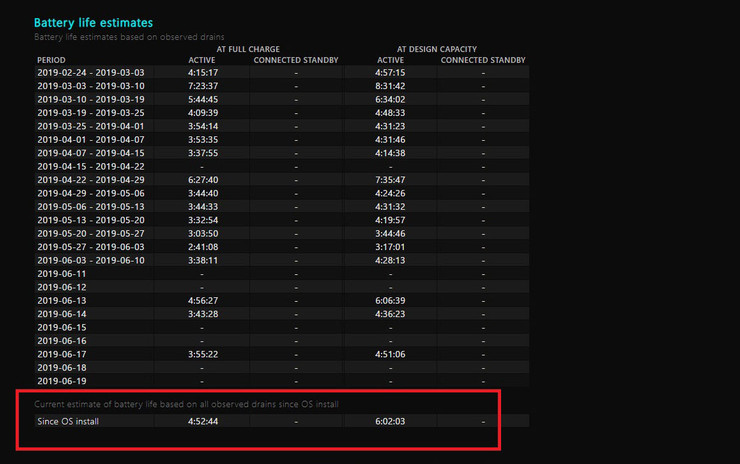Select the 2019-06-17 period cell
740x464 pixels.
click(62, 354)
